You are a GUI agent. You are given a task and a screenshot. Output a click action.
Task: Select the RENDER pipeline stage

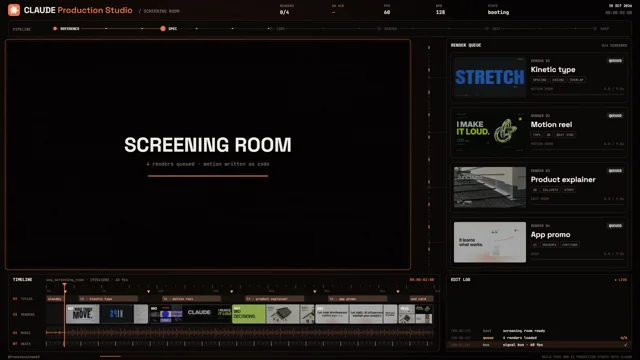pyautogui.click(x=387, y=29)
